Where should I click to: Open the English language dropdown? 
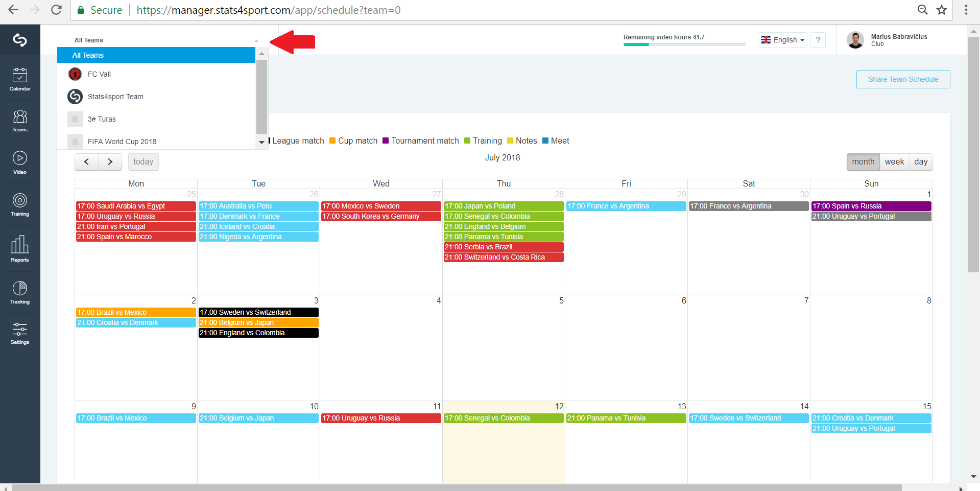782,40
